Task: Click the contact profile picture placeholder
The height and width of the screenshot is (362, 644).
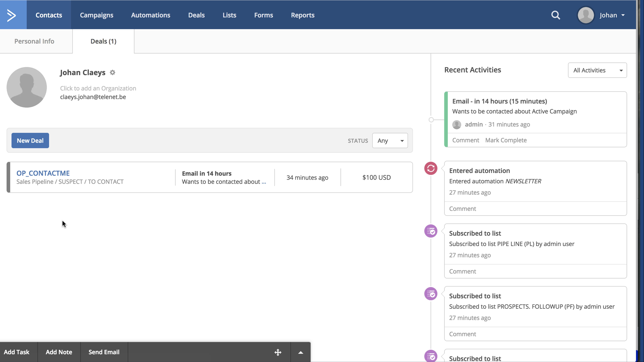Action: point(27,87)
